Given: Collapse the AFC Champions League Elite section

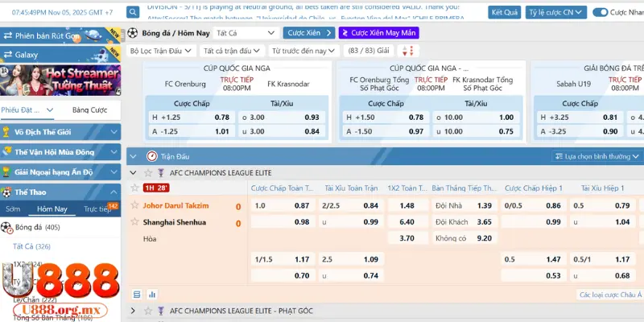Looking at the screenshot, I should (x=133, y=172).
